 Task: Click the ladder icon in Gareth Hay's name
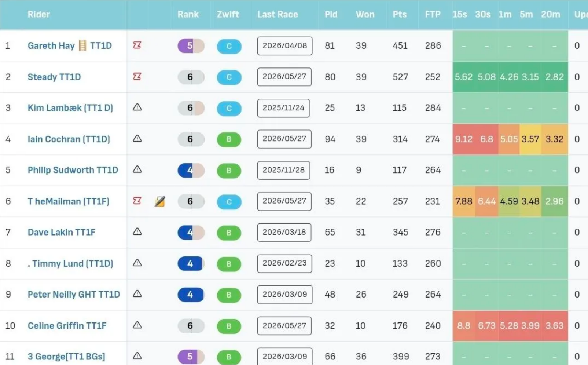pyautogui.click(x=82, y=45)
